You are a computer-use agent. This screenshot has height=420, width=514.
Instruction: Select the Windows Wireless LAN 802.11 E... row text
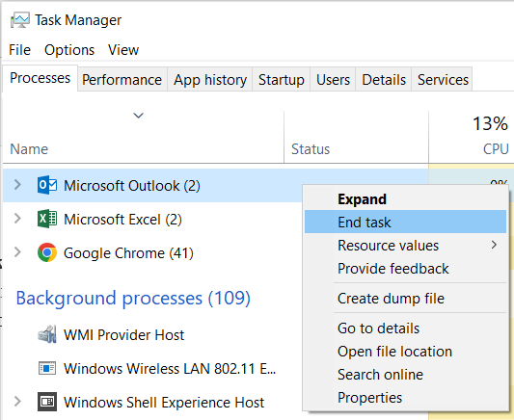170,369
